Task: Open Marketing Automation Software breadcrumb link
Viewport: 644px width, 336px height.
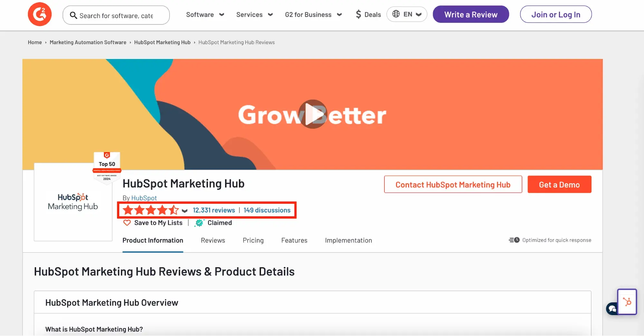Action: coord(88,42)
